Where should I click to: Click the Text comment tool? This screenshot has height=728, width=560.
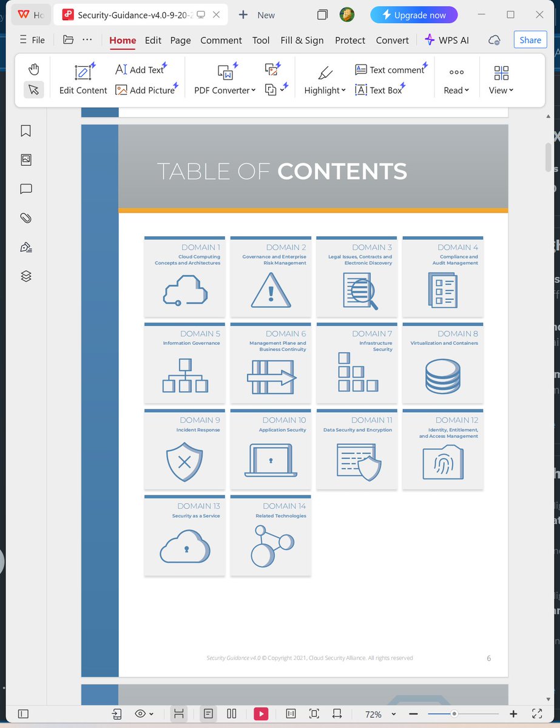(391, 70)
